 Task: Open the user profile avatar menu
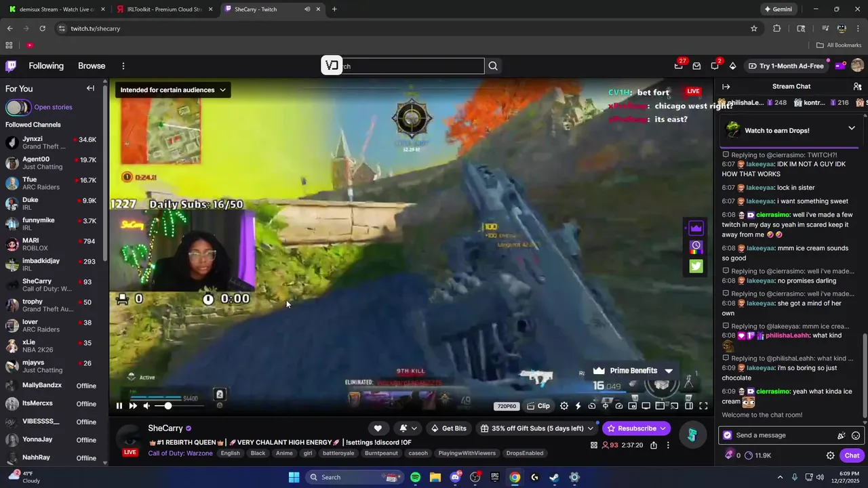[x=857, y=66]
